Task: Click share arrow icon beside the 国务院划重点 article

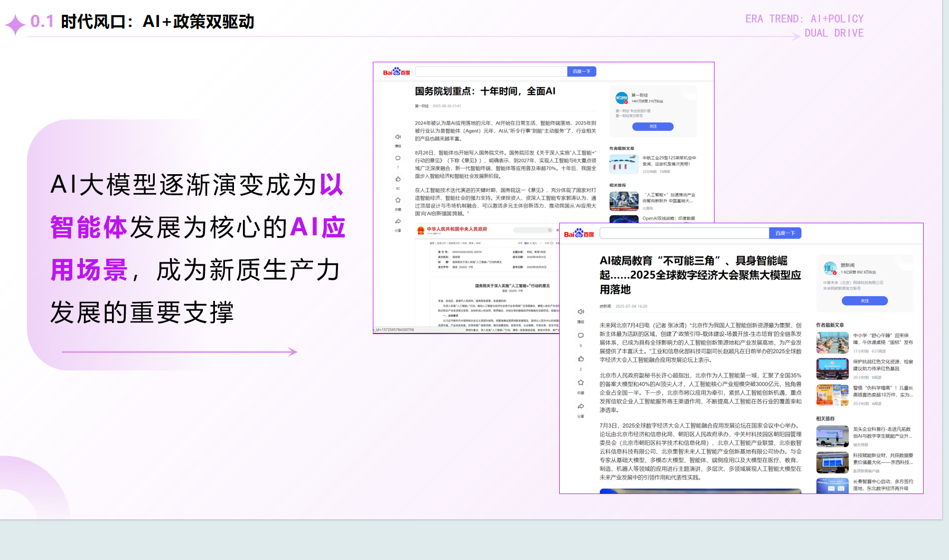Action: (x=398, y=222)
